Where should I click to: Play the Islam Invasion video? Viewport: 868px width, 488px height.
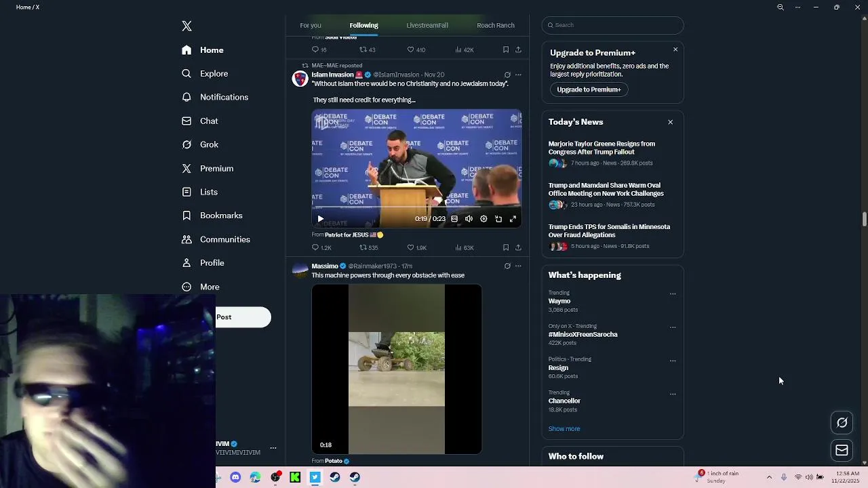pos(321,219)
